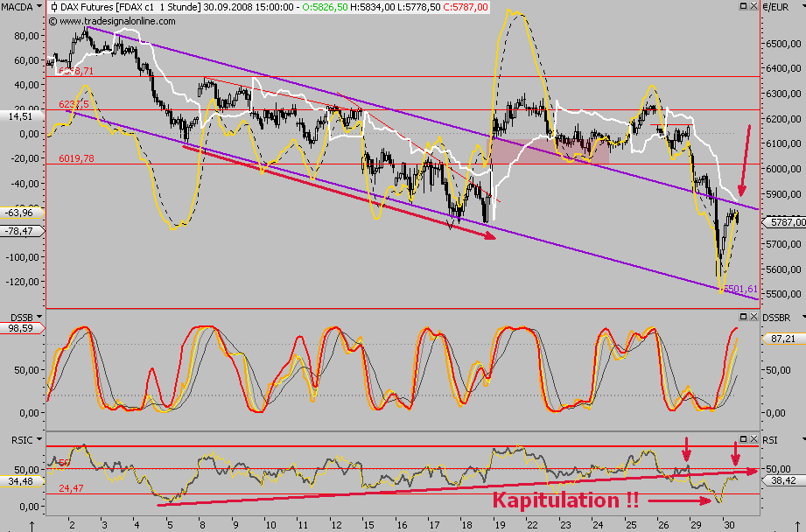806x532 pixels.
Task: Click the 24,47 RSI level label
Action: tap(71, 487)
